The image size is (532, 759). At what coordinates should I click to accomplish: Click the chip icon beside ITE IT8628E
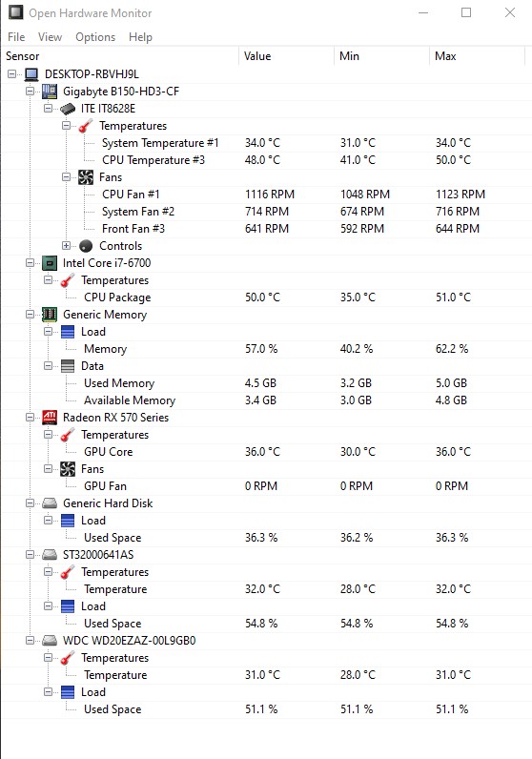point(68,109)
